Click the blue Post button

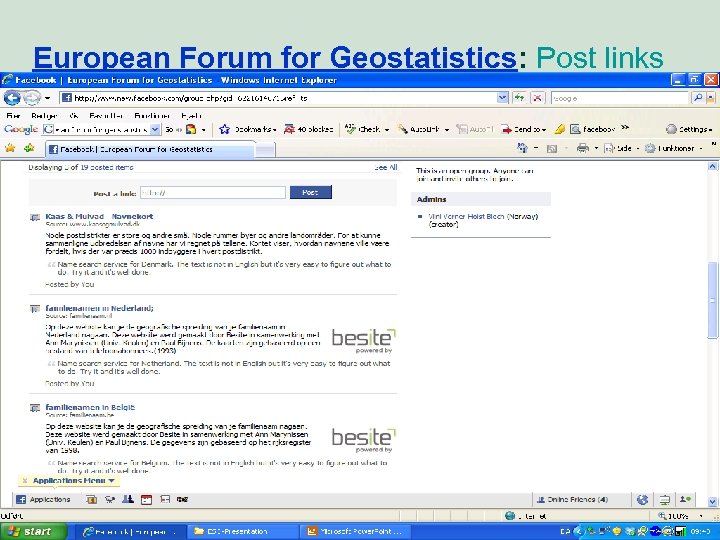click(x=310, y=192)
